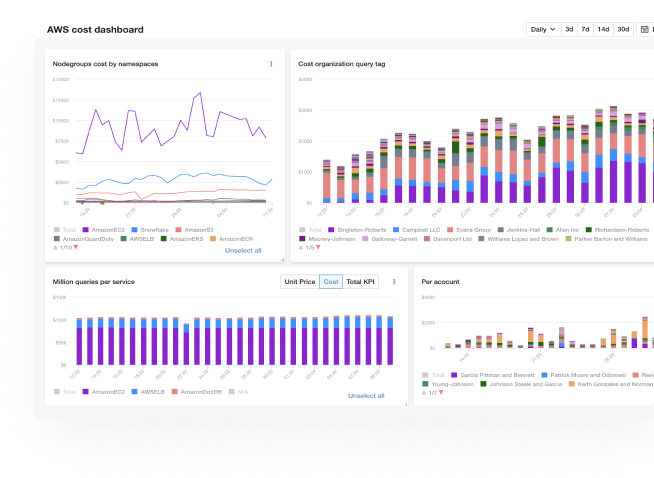
Task: Toggle Total series in Cost organization legend
Action: (310, 230)
